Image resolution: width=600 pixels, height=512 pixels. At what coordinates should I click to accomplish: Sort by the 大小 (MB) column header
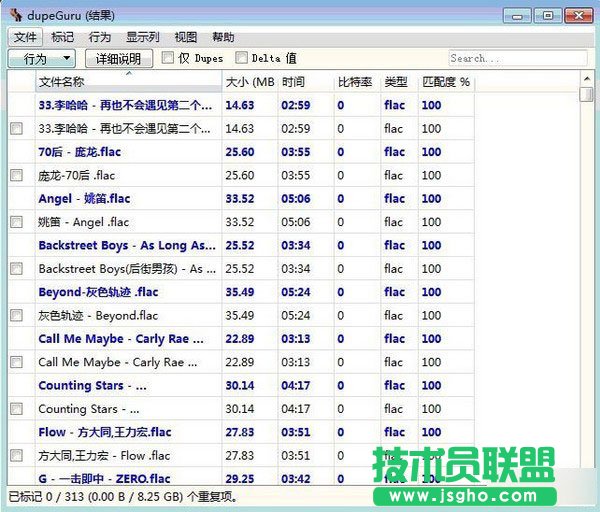[x=247, y=81]
